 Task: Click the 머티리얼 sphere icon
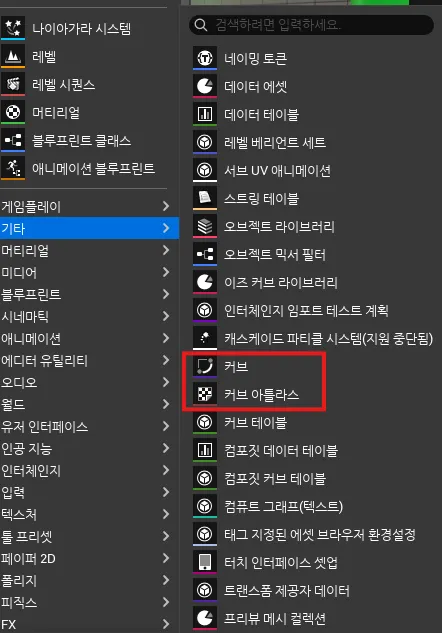(13, 112)
